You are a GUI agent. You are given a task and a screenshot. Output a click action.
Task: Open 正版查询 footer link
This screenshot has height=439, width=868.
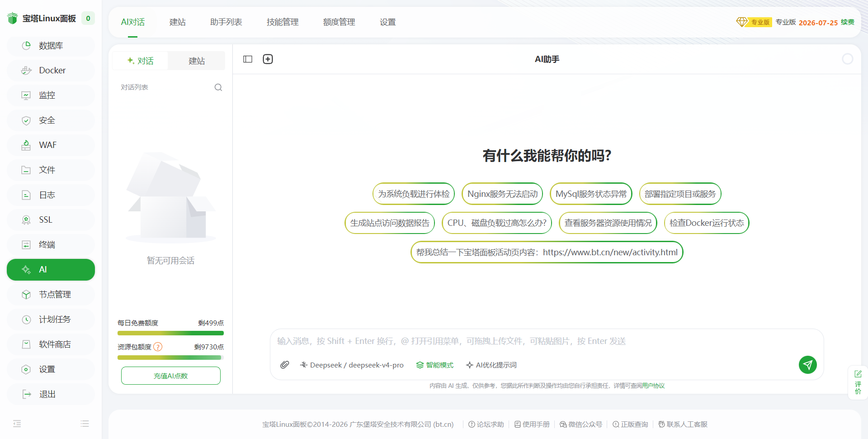(x=630, y=424)
